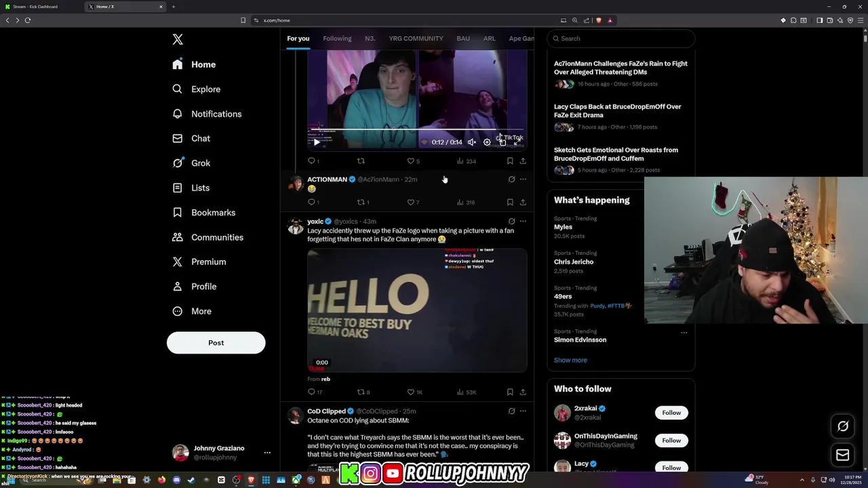Switch to the Following tab
Image resolution: width=868 pixels, height=488 pixels.
[337, 39]
